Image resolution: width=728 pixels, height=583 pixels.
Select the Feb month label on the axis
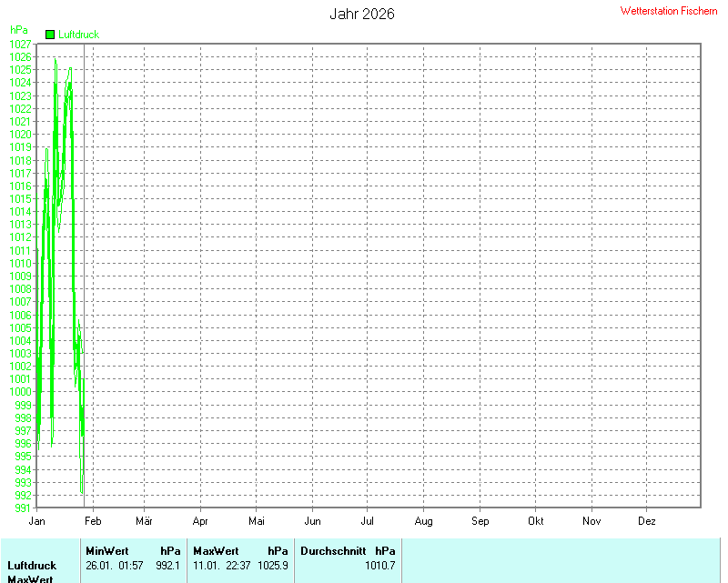click(93, 521)
